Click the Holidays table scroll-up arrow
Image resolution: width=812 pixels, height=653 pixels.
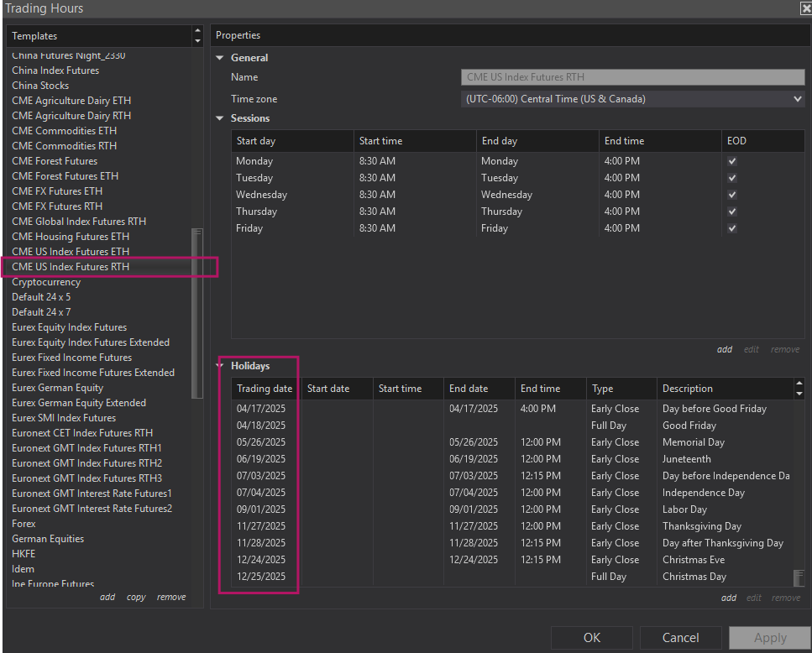click(x=799, y=384)
